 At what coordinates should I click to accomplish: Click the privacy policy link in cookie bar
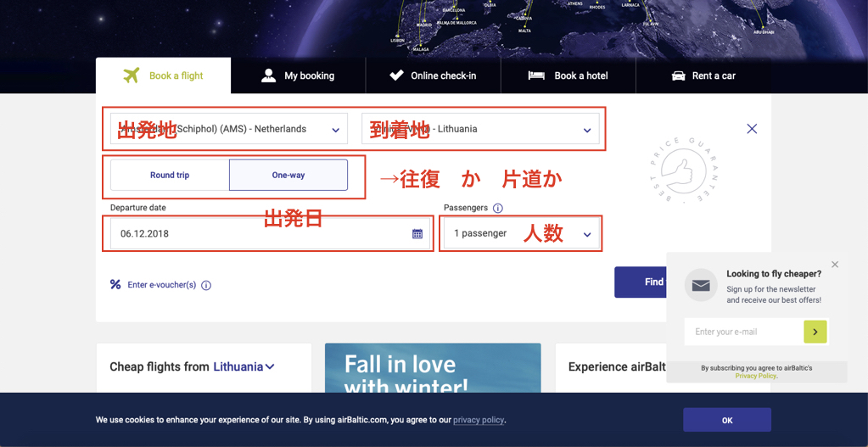[x=479, y=420]
